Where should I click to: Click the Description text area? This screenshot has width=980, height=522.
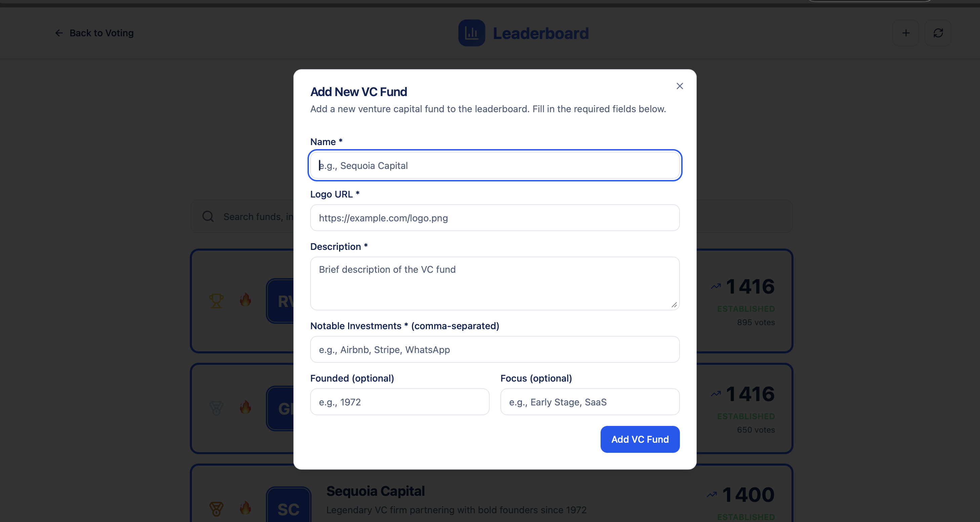(495, 283)
